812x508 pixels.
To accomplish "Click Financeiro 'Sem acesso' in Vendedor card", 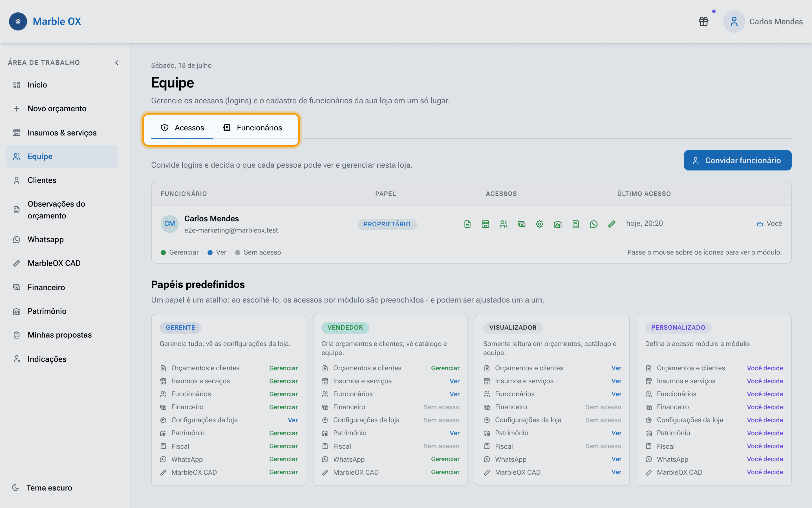I will tap(441, 407).
